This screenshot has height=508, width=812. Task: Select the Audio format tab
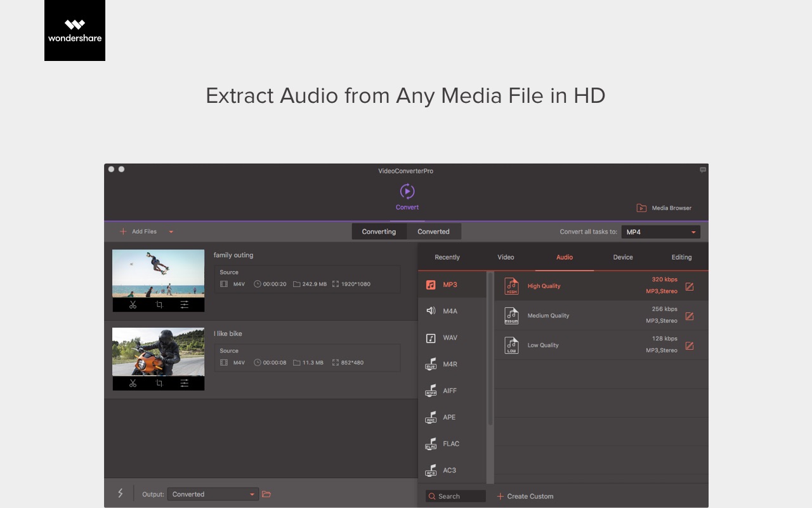point(565,257)
